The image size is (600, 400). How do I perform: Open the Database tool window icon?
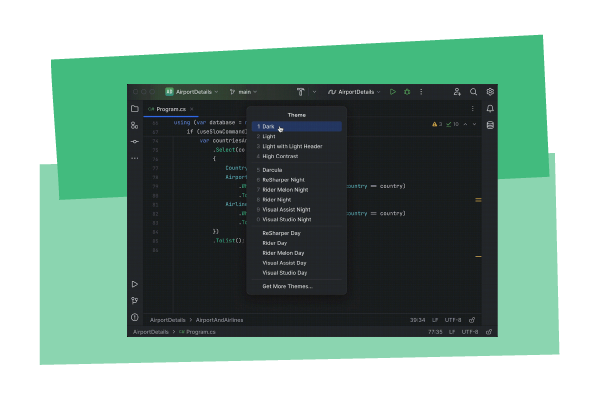490,125
